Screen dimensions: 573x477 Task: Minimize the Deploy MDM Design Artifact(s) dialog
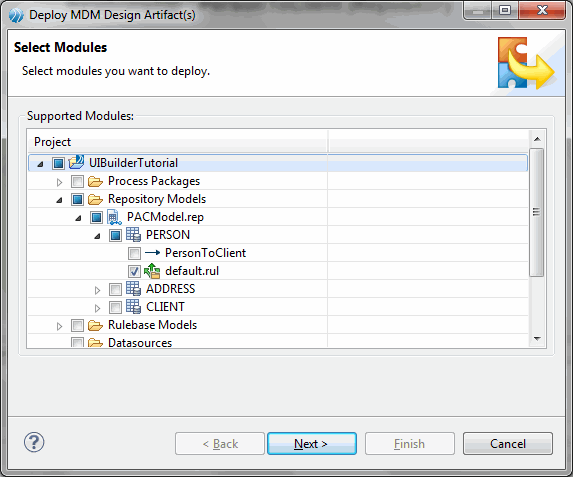click(x=478, y=10)
